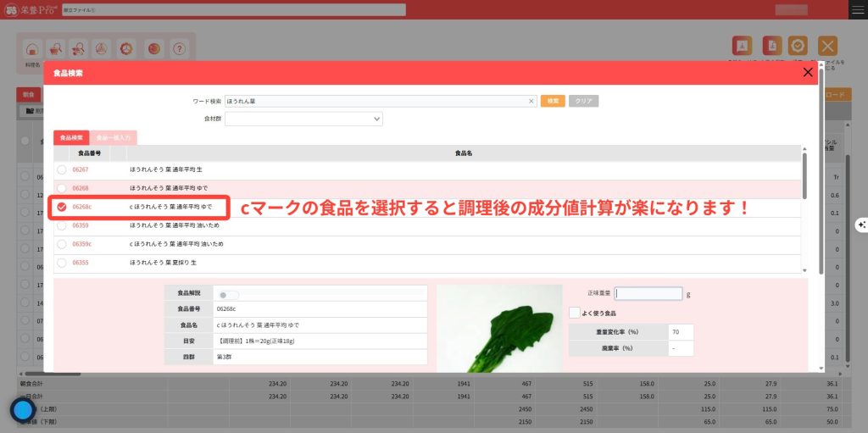Click the checkmark badge toolbar icon
The width and height of the screenshot is (868, 433).
pyautogui.click(x=797, y=47)
